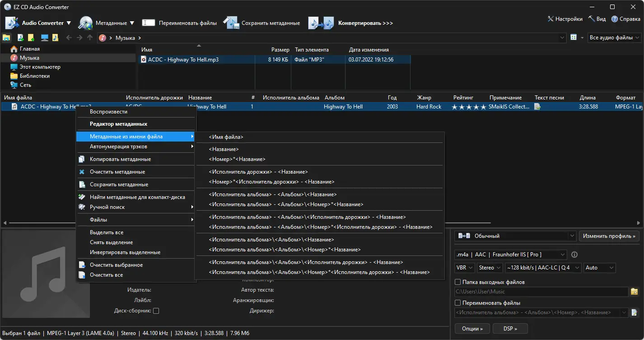This screenshot has width=644, height=340.
Task: Click the add file icon in browser toolbar
Action: coord(20,38)
